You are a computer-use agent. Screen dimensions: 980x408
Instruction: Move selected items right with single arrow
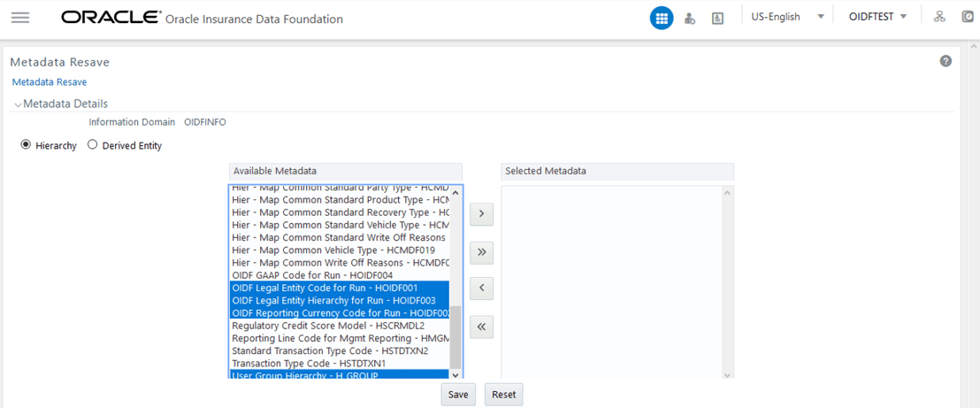pos(481,214)
